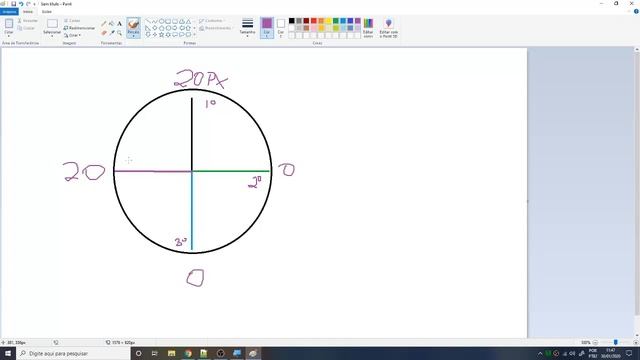Open File Explorer from the taskbar
The width and height of the screenshot is (640, 360).
pos(171,353)
